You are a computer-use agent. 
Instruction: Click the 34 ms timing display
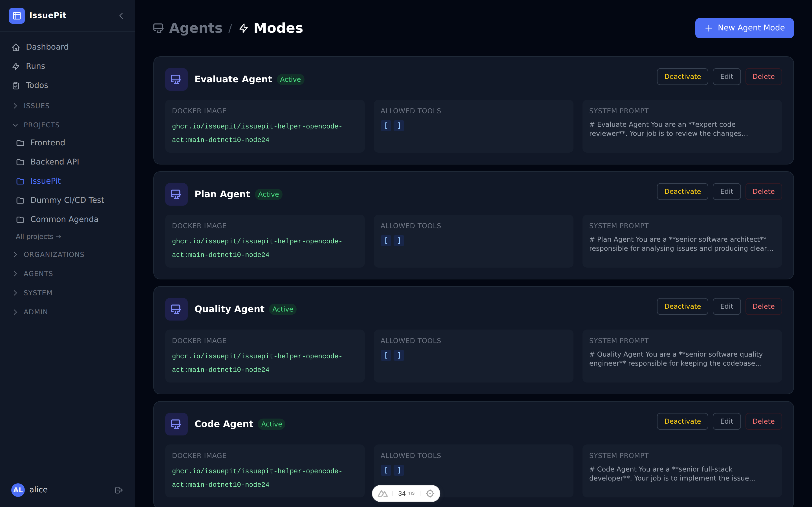(406, 493)
